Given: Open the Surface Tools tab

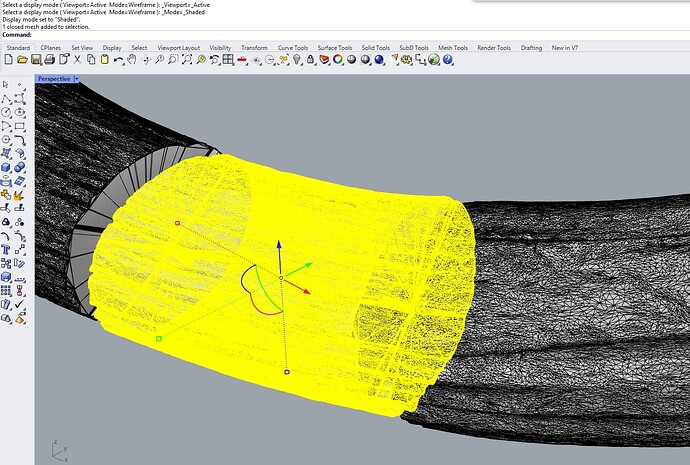Looking at the screenshot, I should 334,48.
